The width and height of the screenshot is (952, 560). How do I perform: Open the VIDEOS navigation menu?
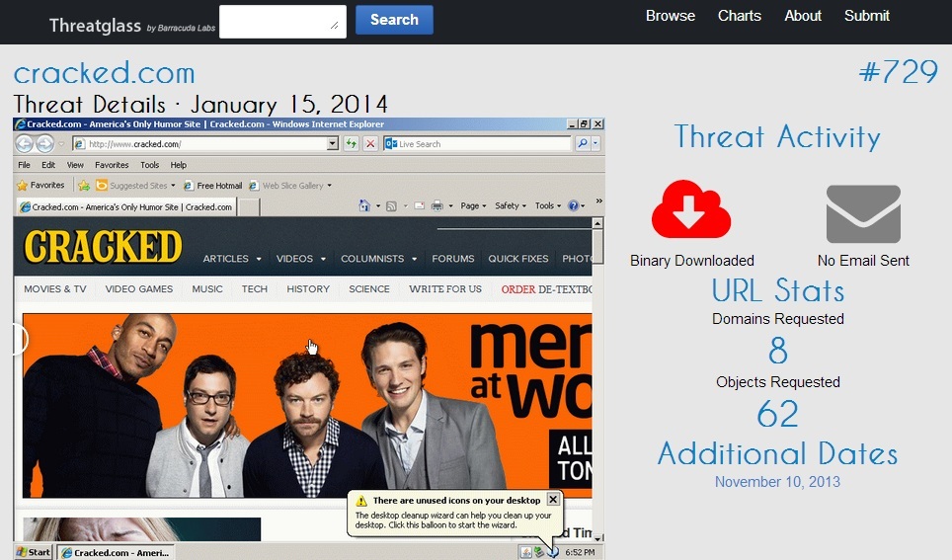pos(301,258)
